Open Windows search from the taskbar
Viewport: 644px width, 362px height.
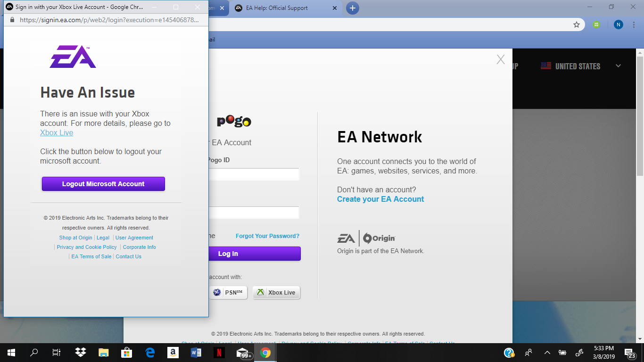point(34,353)
